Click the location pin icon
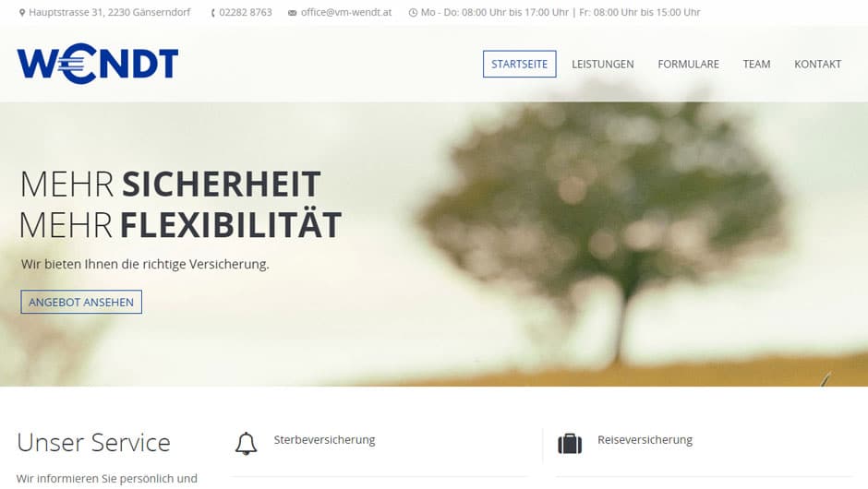 [22, 12]
